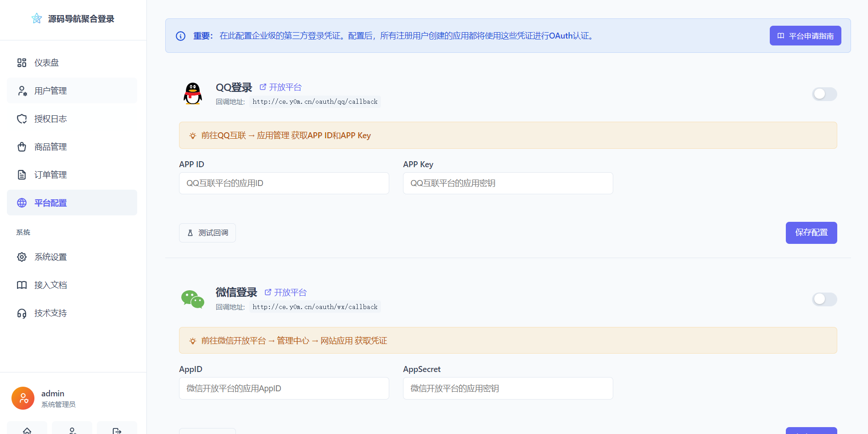Click the star logo beside 源码导航聚合登录
This screenshot has width=868, height=434.
[37, 18]
